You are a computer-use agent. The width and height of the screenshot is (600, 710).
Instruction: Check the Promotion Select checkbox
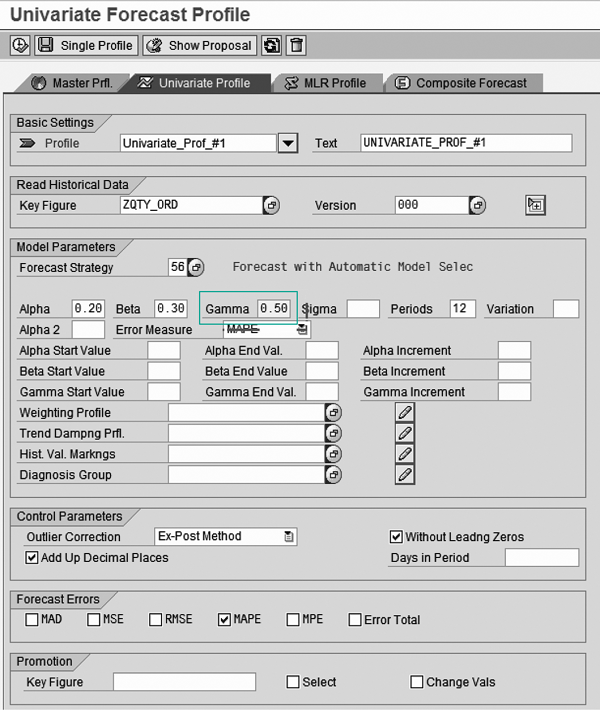click(x=293, y=682)
